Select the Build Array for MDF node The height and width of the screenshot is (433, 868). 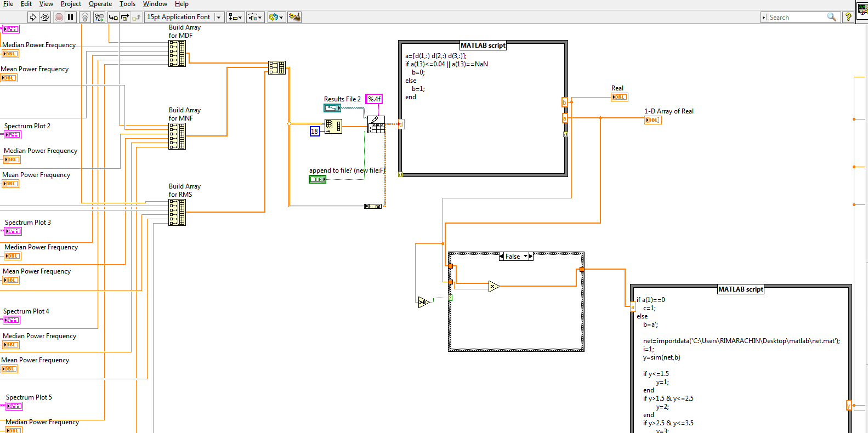(x=177, y=54)
